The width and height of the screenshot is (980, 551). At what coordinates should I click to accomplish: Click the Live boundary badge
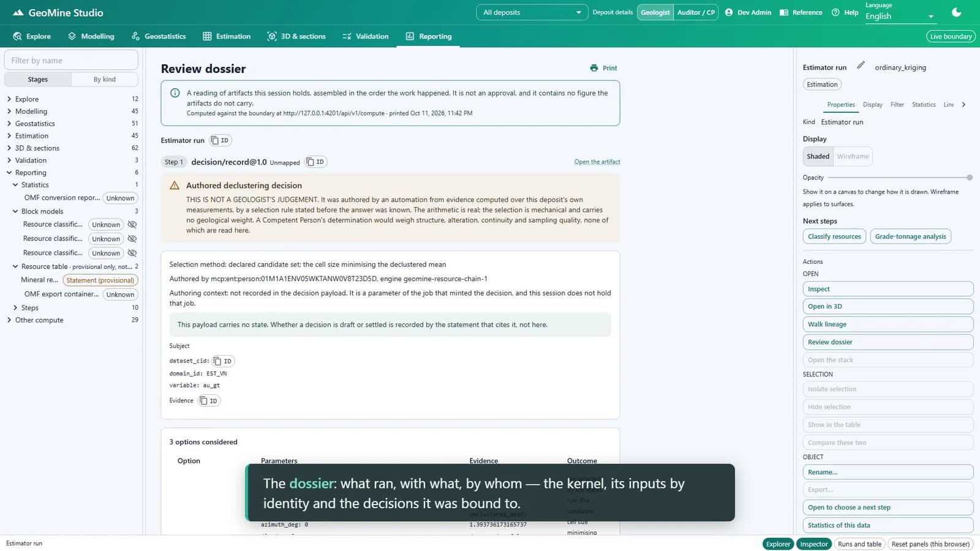coord(951,36)
